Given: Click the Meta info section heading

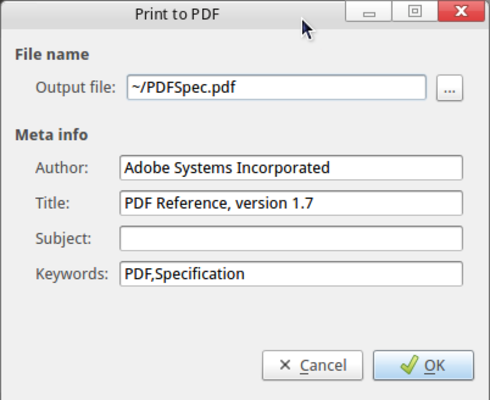Looking at the screenshot, I should pyautogui.click(x=52, y=135).
